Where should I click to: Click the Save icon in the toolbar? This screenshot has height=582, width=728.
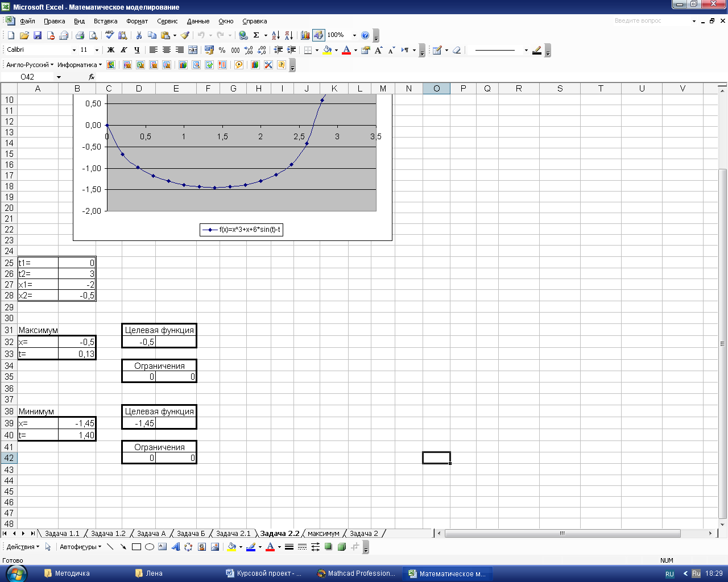(38, 35)
